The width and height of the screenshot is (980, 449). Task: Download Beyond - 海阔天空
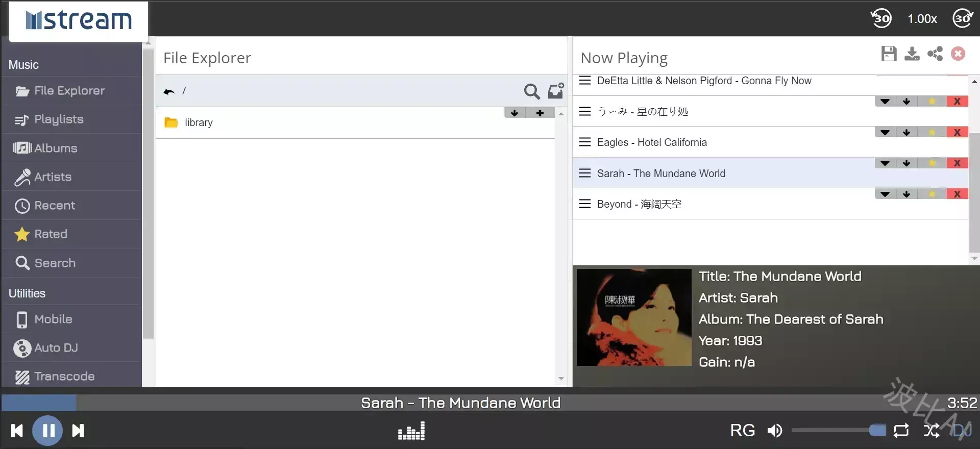click(906, 194)
